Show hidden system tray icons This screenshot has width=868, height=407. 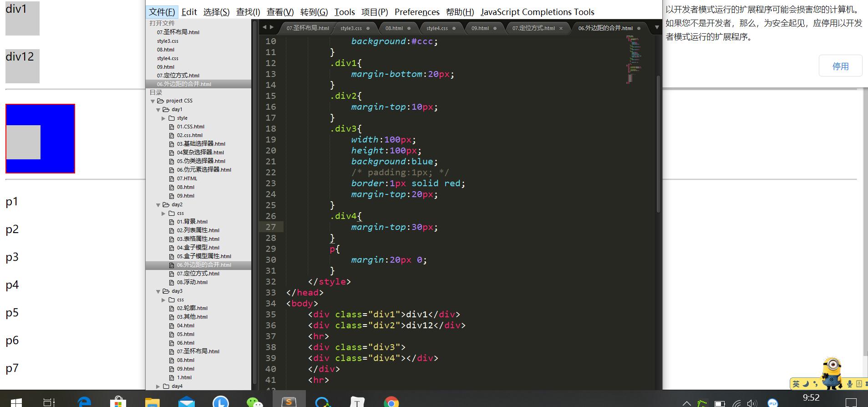click(x=687, y=403)
